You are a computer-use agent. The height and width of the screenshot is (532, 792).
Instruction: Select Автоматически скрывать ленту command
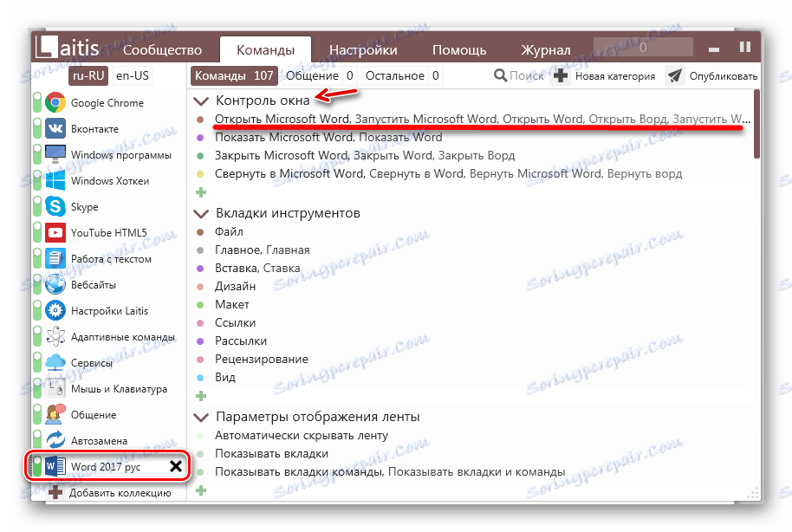(302, 436)
